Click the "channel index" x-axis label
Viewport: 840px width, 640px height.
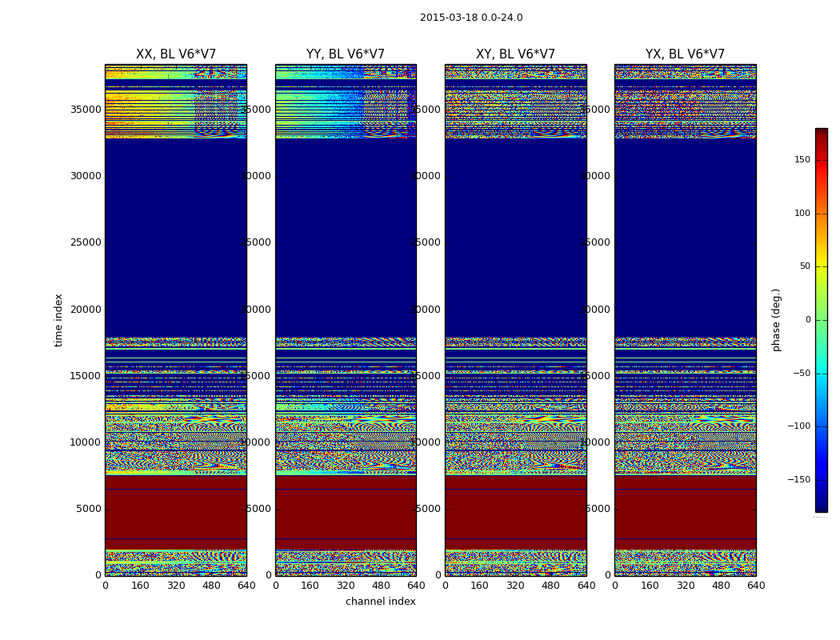380,602
